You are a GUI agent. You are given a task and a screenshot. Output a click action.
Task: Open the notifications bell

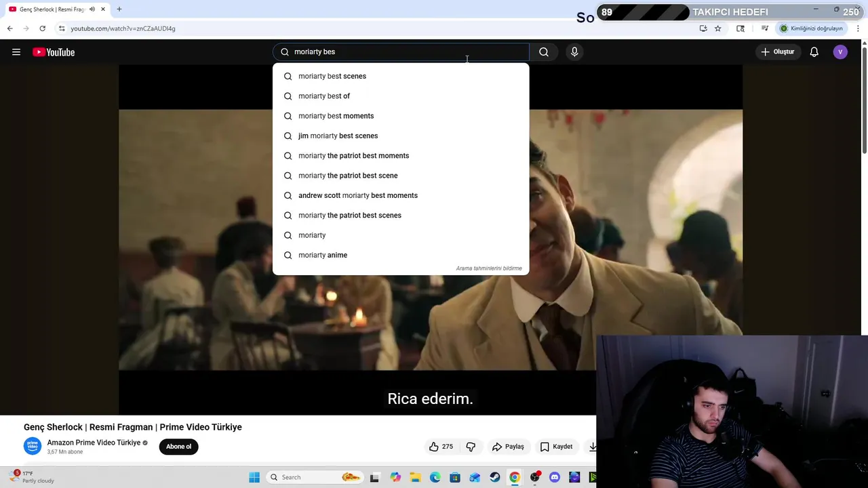click(814, 52)
